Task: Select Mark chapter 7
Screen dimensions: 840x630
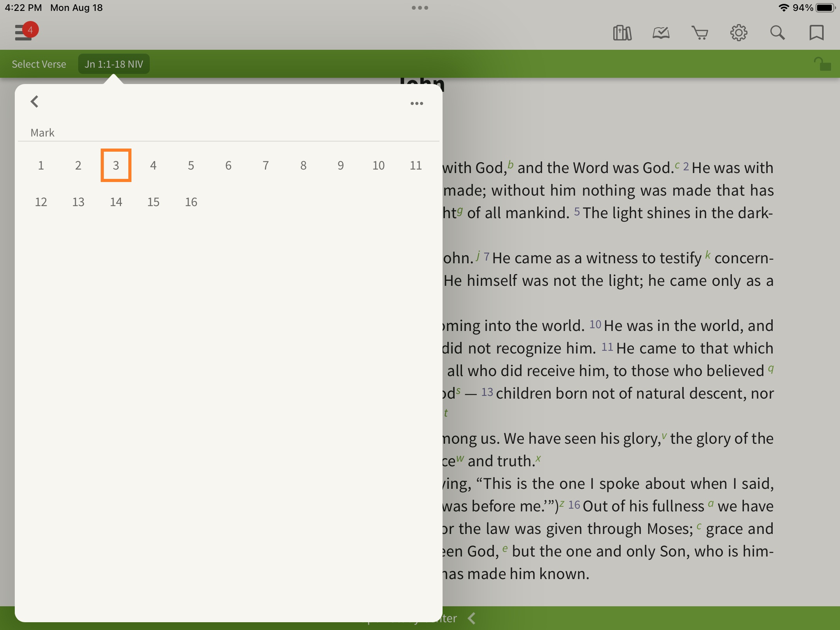Action: click(x=266, y=166)
